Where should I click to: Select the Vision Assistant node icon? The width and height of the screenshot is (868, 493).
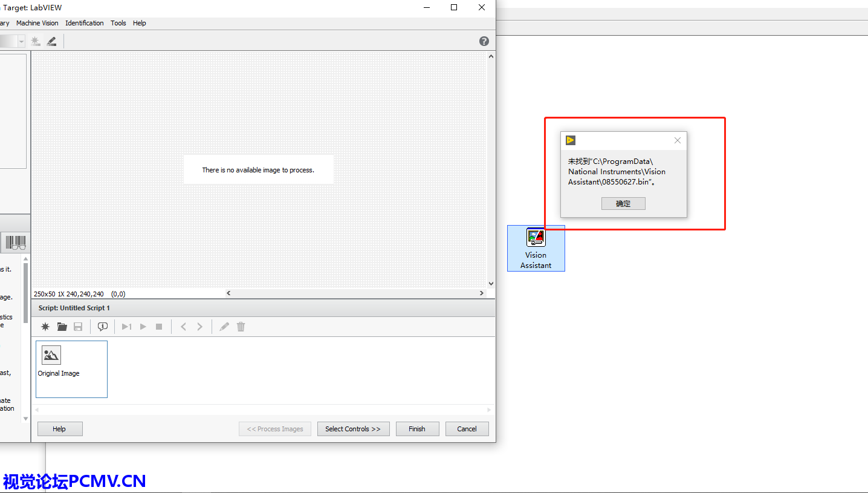pos(536,238)
